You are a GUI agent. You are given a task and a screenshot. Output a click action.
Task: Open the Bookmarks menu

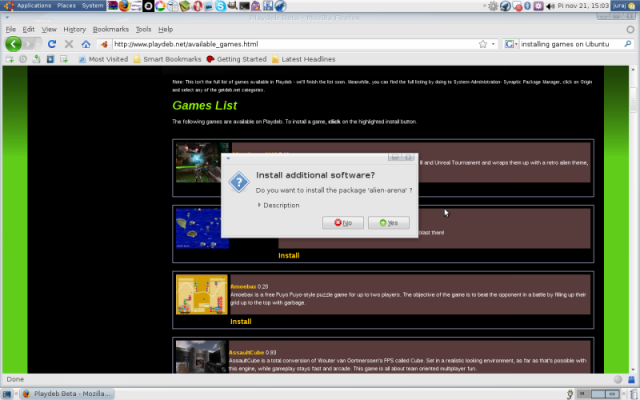[x=111, y=29]
